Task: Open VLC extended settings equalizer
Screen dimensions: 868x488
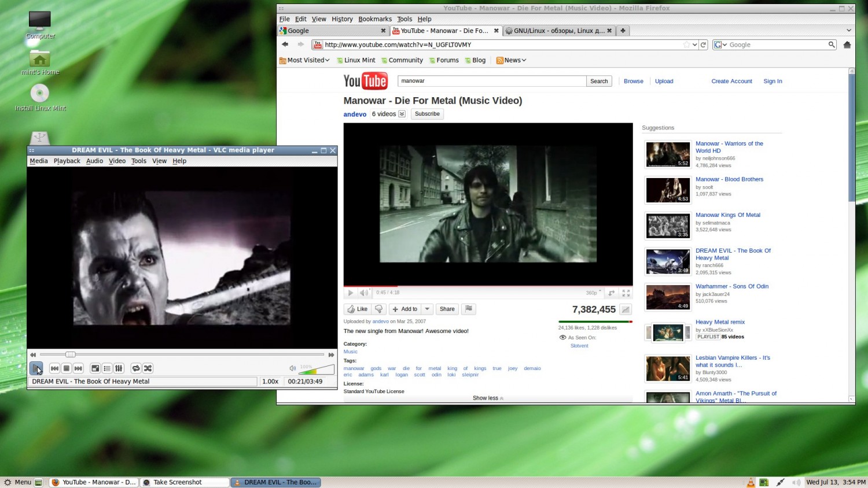Action: 119,368
